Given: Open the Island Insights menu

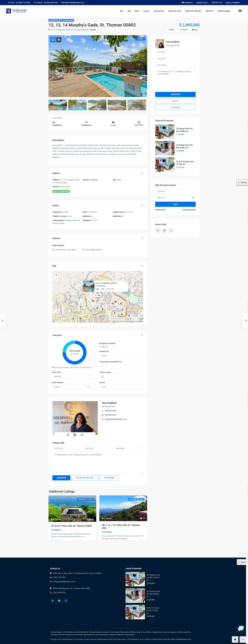Looking at the screenshot, I should coord(224,11).
